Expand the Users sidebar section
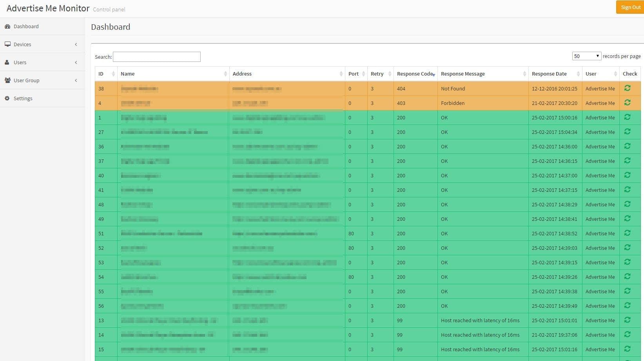The image size is (644, 361). tap(76, 62)
